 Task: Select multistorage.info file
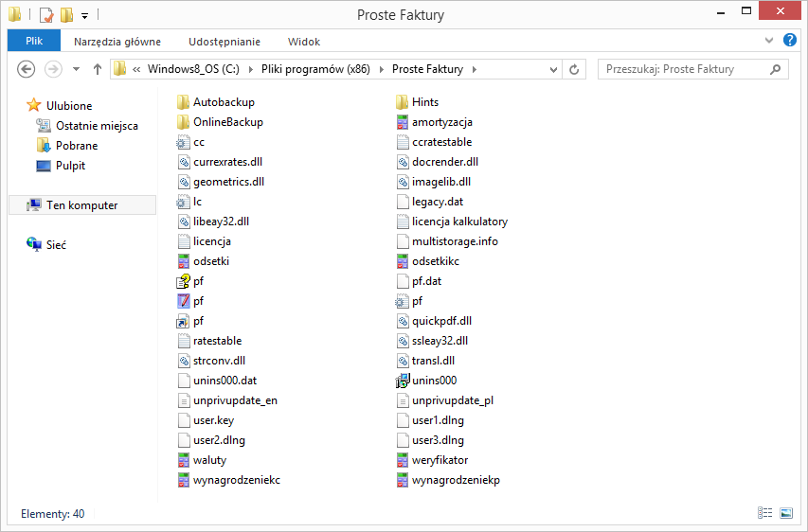click(447, 241)
